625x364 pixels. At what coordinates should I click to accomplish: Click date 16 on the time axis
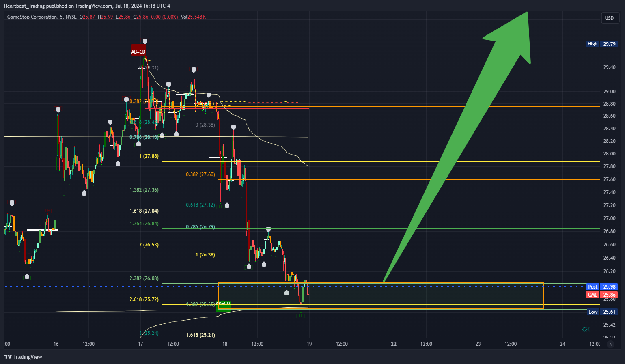(x=56, y=344)
